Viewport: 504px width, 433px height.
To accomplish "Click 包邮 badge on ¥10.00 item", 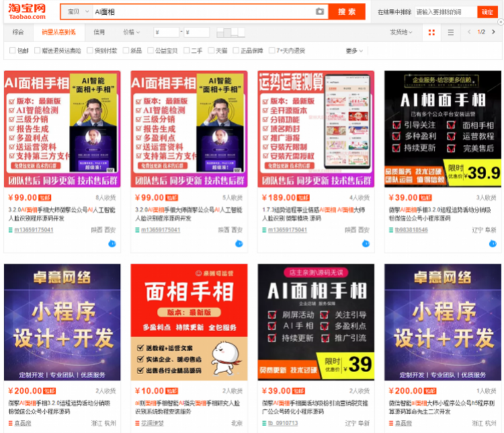I will [171, 391].
